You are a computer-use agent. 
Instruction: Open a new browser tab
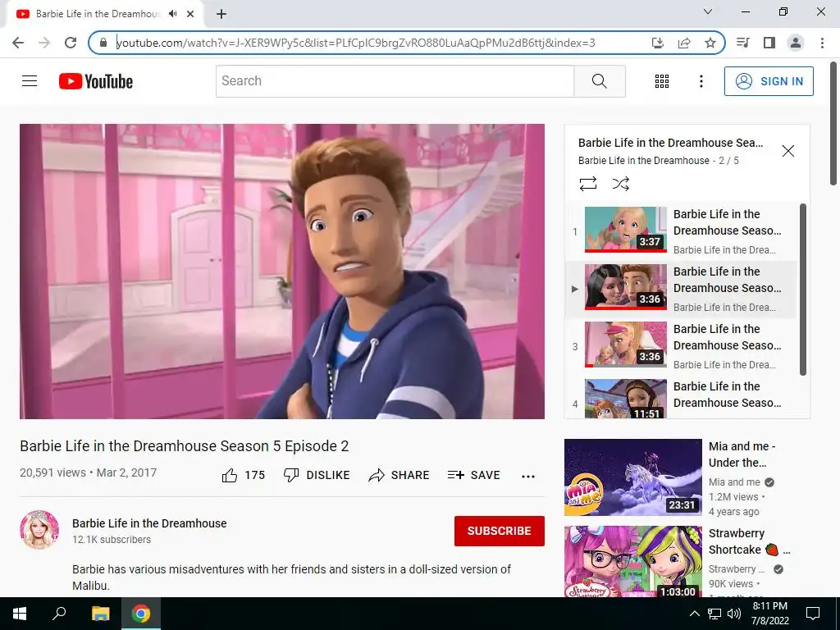221,14
